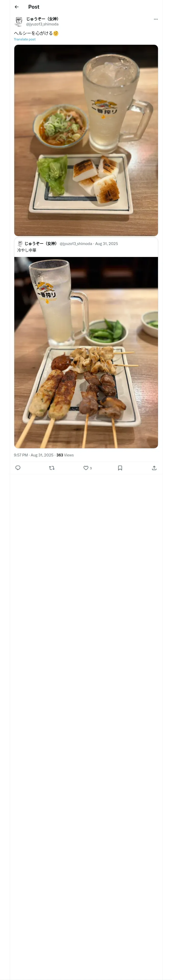Click the author display name じゅうぞー（女神）
The height and width of the screenshot is (980, 172).
click(42, 19)
